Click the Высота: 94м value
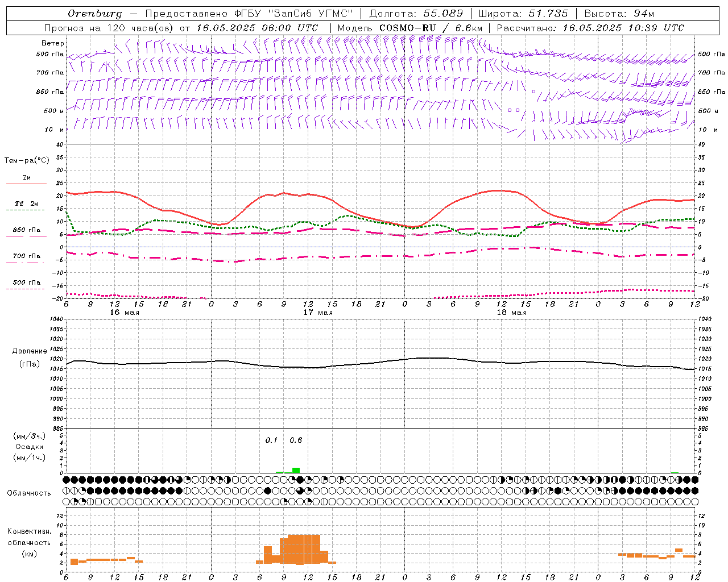Image resolution: width=728 pixels, height=582 pixels. pos(619,14)
